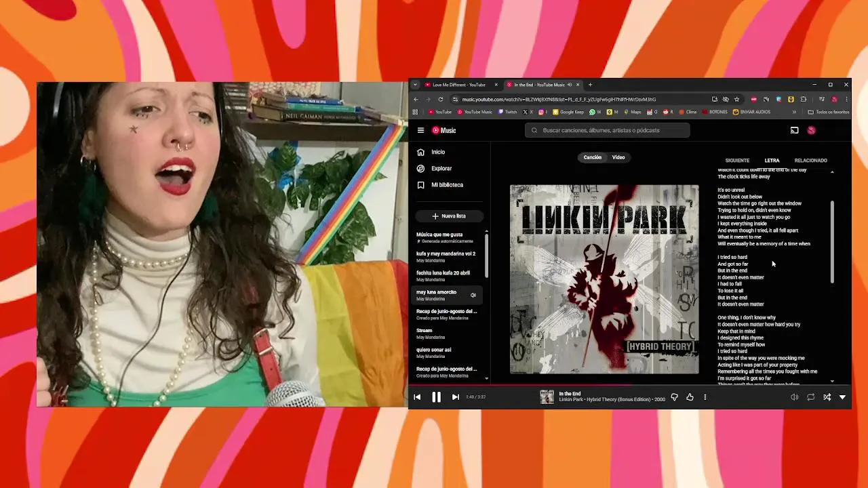Screen dimensions: 868x488
Task: Mute the In the End tab audio icon
Action: pos(570,85)
